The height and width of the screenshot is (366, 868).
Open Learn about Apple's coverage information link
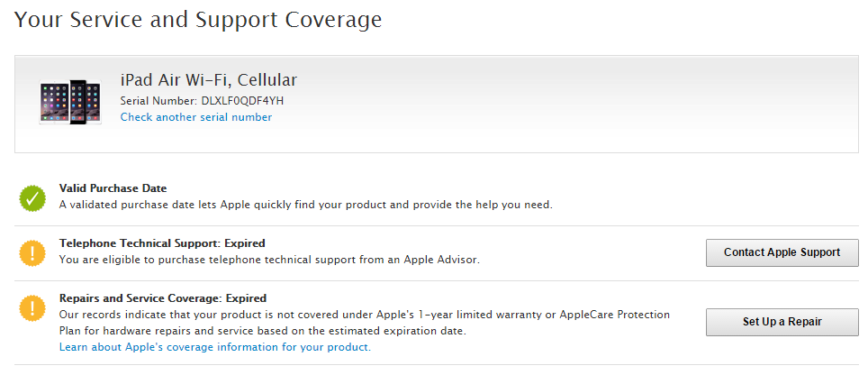pos(215,347)
